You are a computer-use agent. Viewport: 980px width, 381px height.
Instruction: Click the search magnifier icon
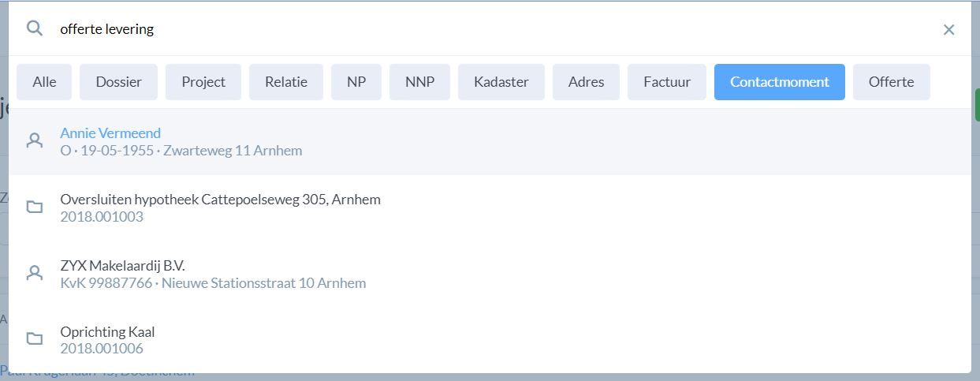(x=34, y=28)
